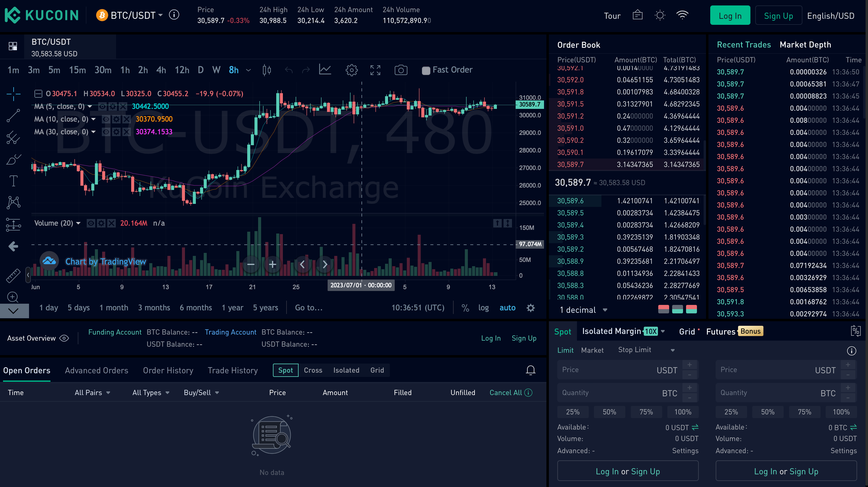Open the candlestick chart style selector
The width and height of the screenshot is (868, 487).
[x=267, y=70]
